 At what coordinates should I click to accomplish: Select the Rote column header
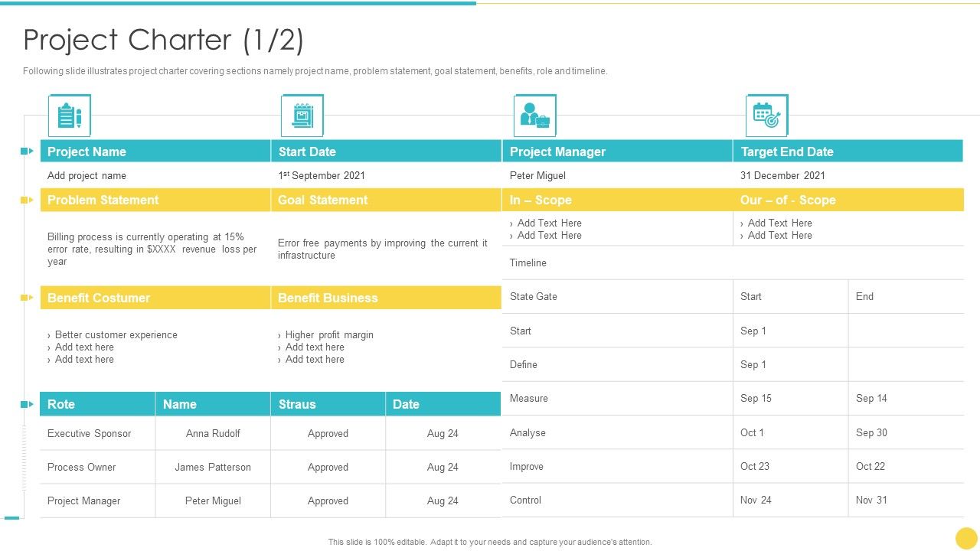pyautogui.click(x=97, y=404)
